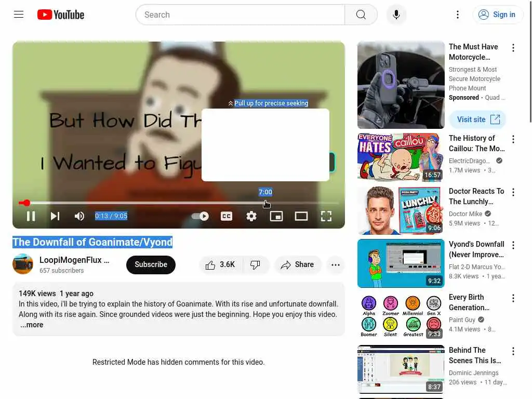Viewport: 532px width, 399px height.
Task: Open Every Birth Generation video title
Action: pyautogui.click(x=469, y=302)
